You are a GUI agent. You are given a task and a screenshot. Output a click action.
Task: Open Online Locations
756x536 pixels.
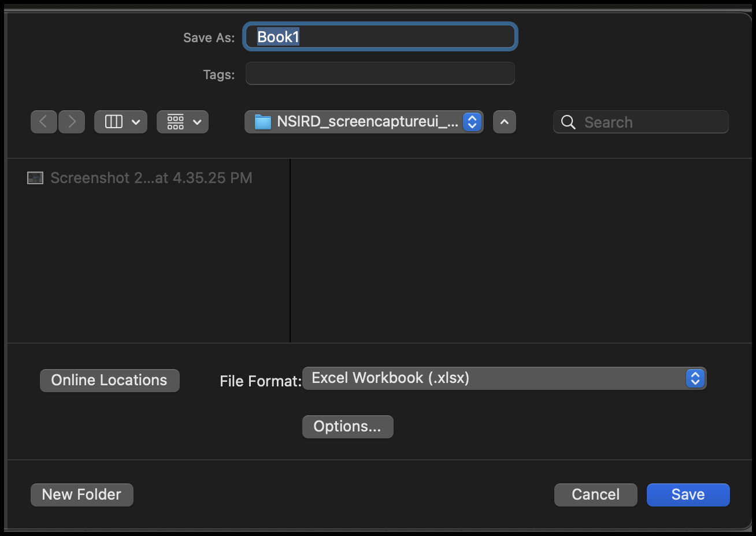click(110, 381)
